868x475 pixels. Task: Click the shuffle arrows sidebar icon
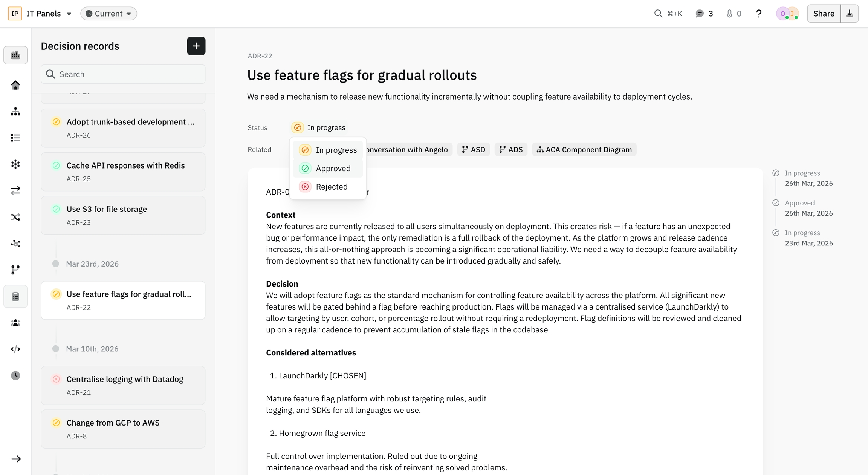tap(15, 217)
